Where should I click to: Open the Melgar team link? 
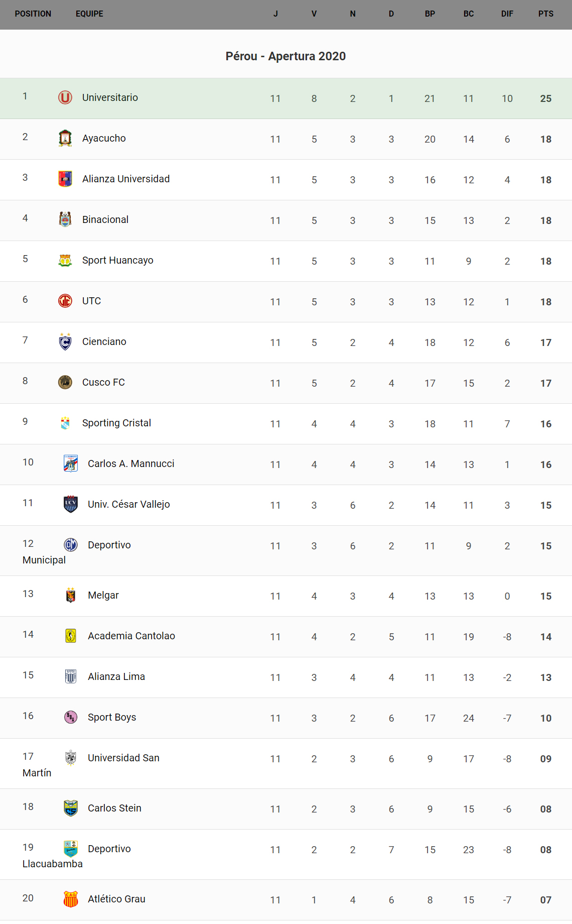[103, 595]
